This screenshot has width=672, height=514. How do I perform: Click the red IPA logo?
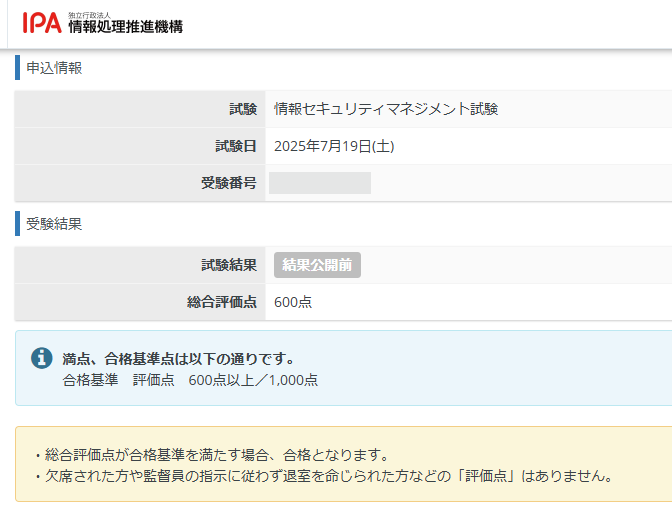click(42, 23)
